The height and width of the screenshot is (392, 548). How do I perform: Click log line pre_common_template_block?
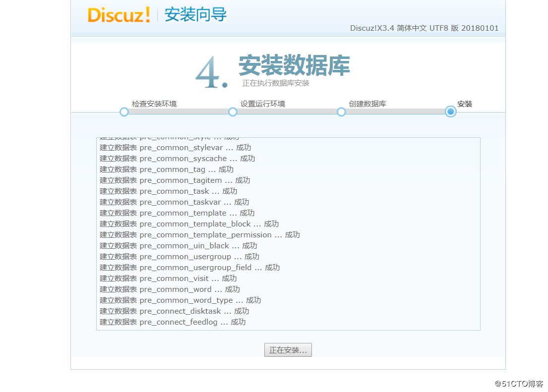click(189, 224)
